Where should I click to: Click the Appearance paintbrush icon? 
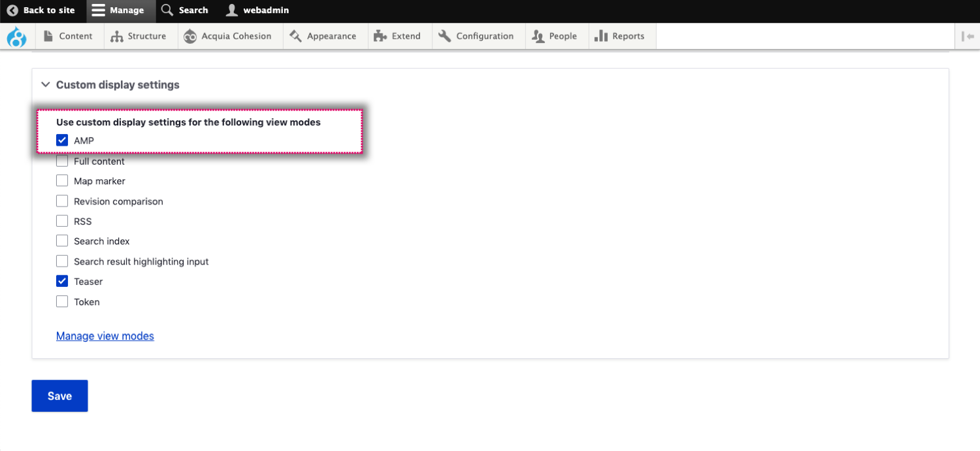295,36
